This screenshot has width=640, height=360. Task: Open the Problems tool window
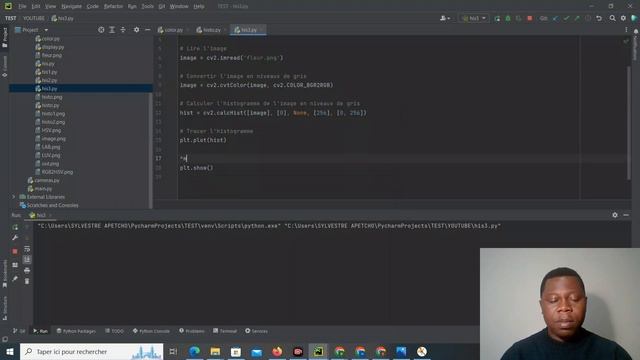click(192, 331)
